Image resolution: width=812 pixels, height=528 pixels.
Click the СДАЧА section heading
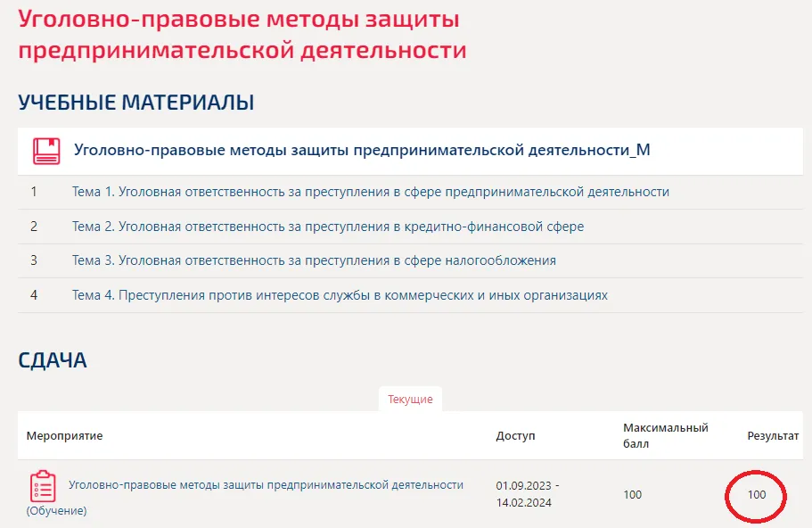[x=53, y=360]
